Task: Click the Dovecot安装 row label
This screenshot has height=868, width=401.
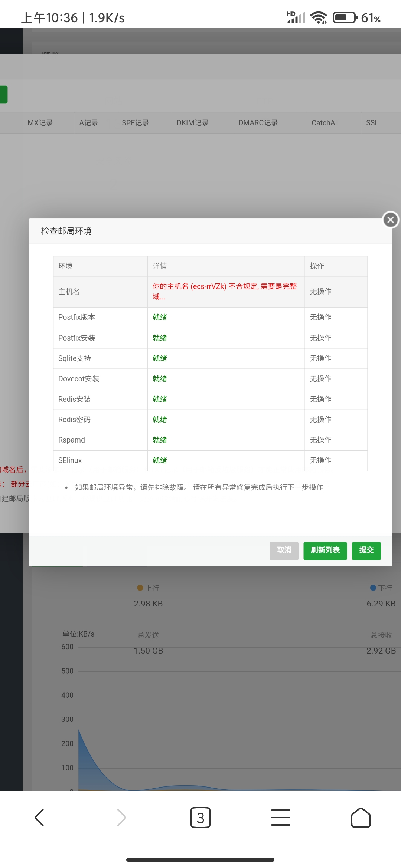Action: 79,379
